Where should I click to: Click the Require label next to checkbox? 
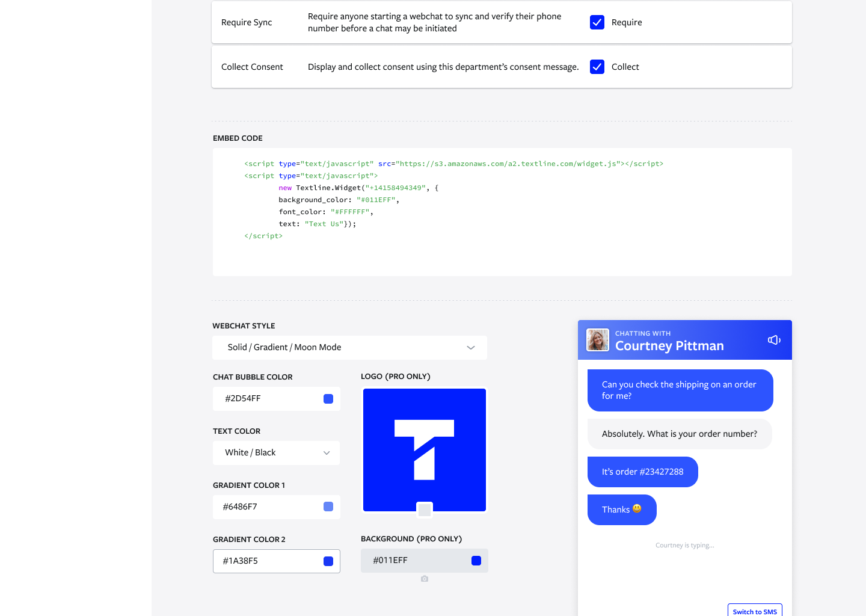(627, 22)
